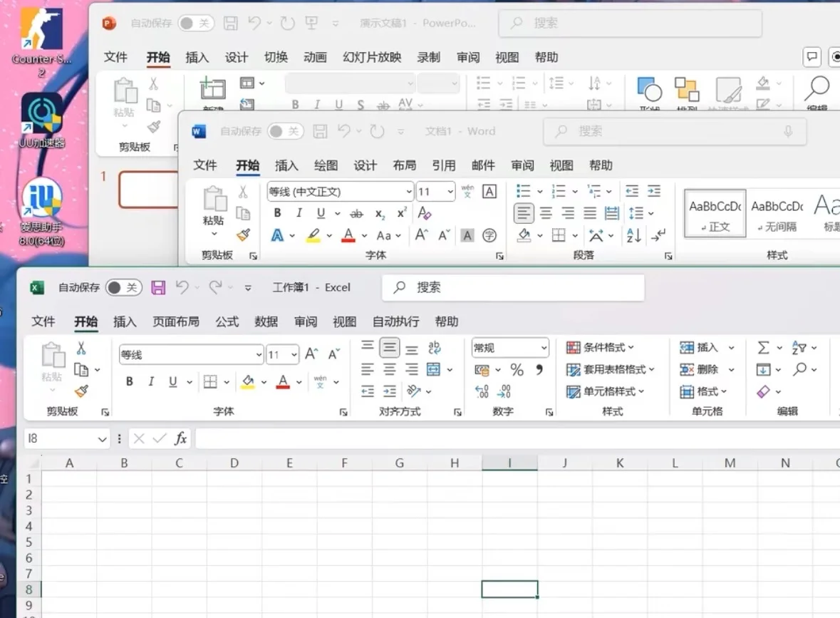Viewport: 840px width, 618px height.
Task: Apply percent style in Excel number group
Action: coord(517,369)
